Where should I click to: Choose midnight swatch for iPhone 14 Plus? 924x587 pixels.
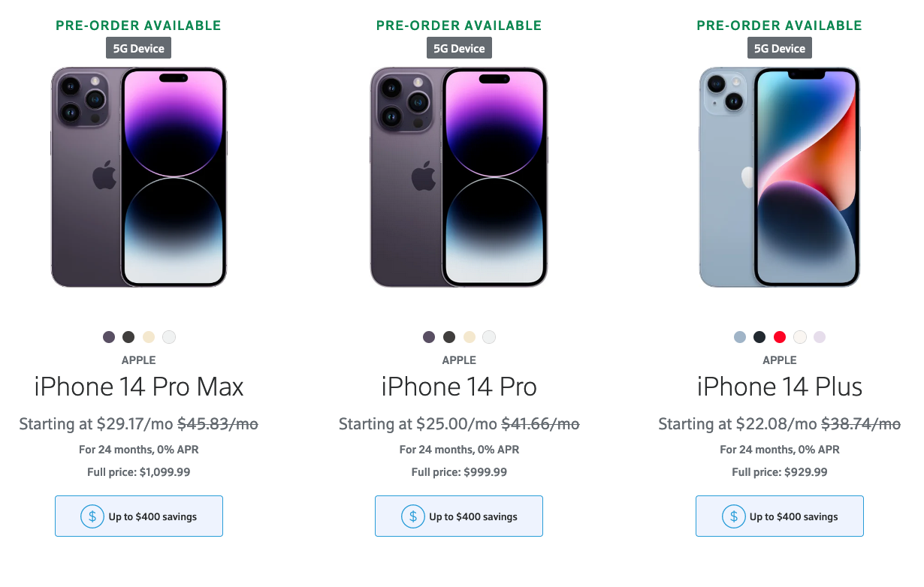(759, 337)
